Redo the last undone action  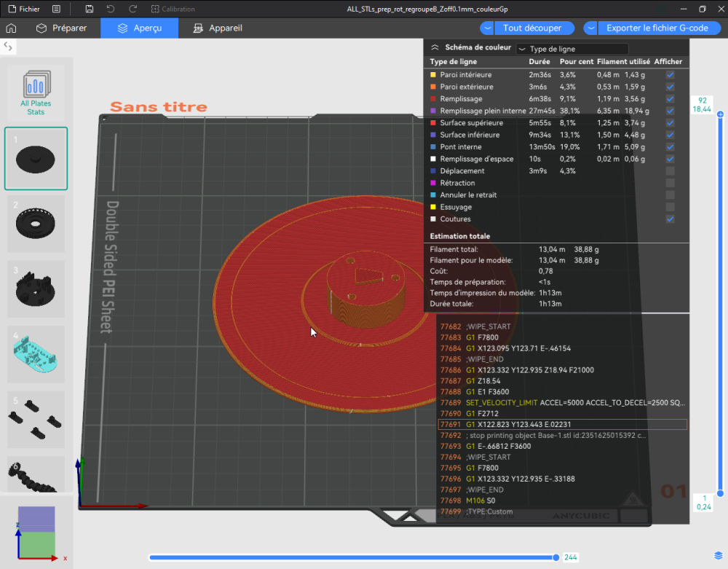click(x=132, y=9)
